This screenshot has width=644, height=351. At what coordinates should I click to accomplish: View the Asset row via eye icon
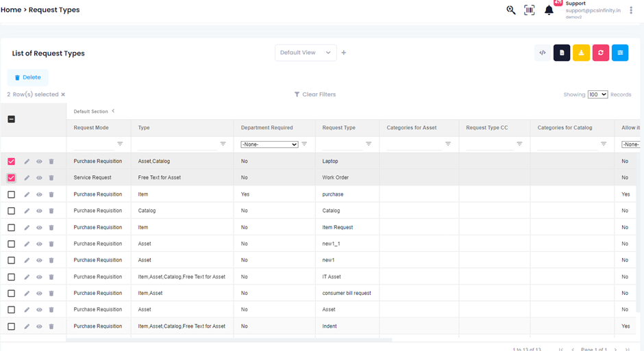(x=39, y=310)
